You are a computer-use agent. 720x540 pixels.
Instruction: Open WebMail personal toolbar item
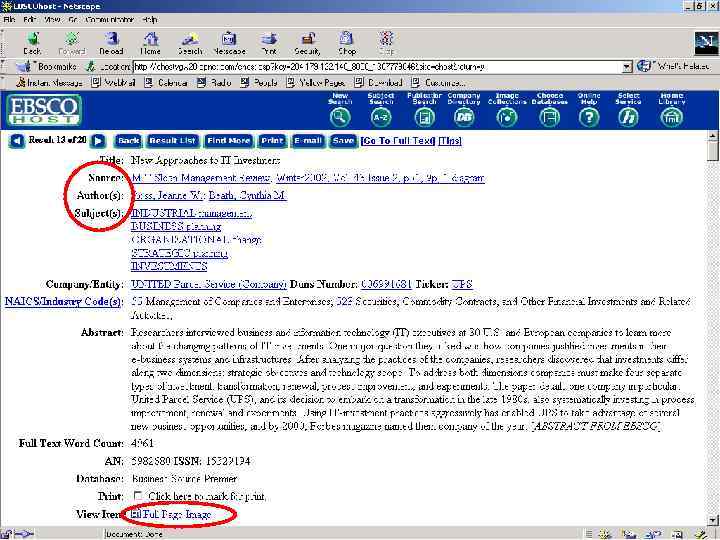[113, 83]
